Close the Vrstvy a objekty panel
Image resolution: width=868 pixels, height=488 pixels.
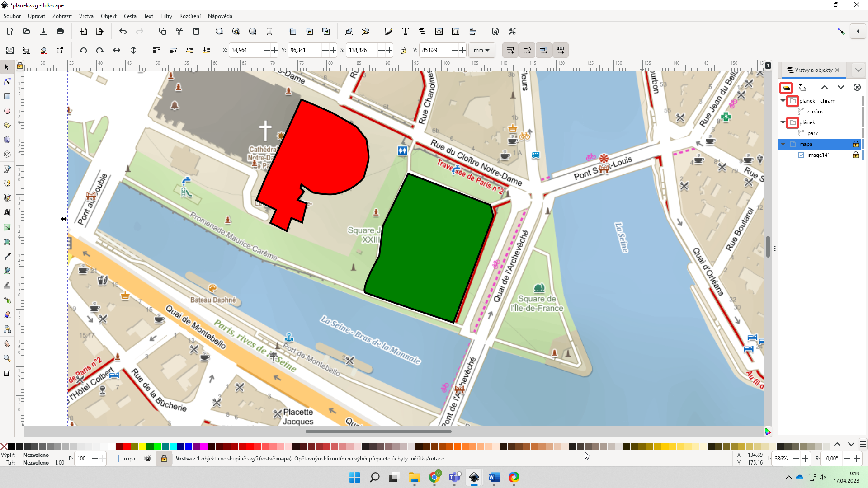click(838, 70)
